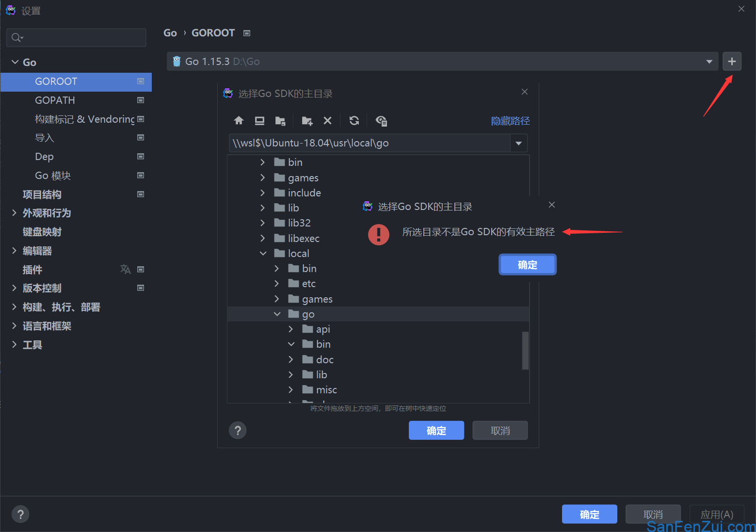Click the new folder toolbar icon

307,121
